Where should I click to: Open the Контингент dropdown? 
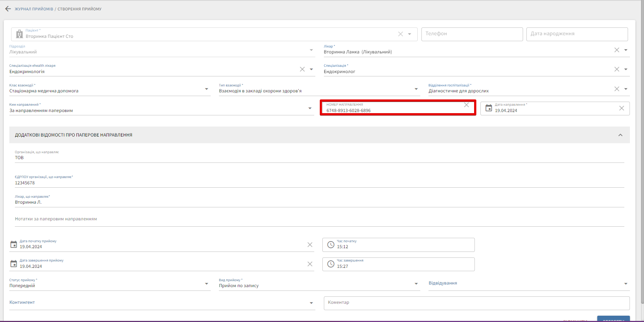click(311, 303)
